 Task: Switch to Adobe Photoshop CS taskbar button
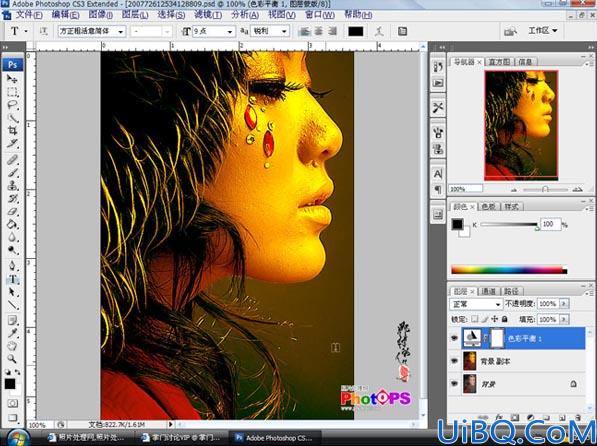(x=275, y=438)
